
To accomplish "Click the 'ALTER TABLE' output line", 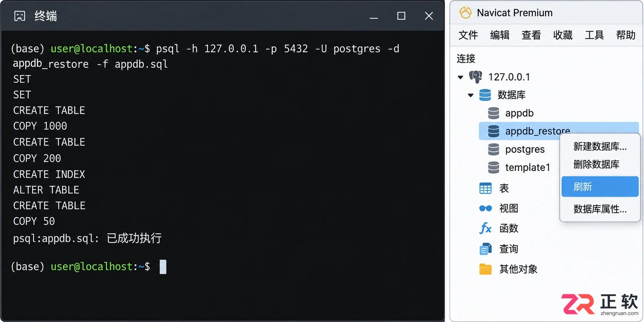I will pos(46,190).
